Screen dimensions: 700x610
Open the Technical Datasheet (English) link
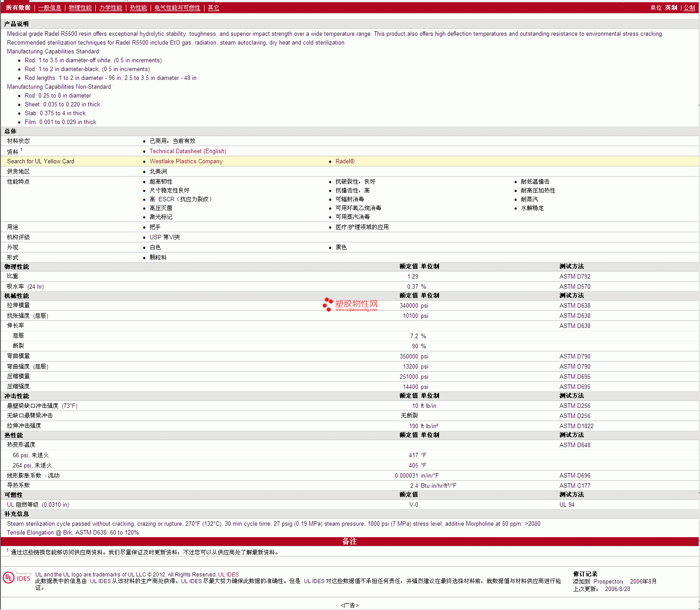(x=188, y=151)
